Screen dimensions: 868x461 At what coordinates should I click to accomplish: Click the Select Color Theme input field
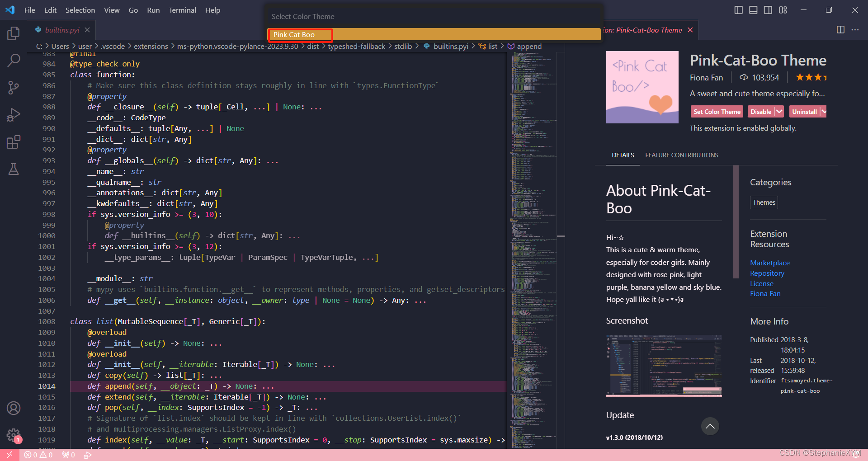[x=434, y=16]
